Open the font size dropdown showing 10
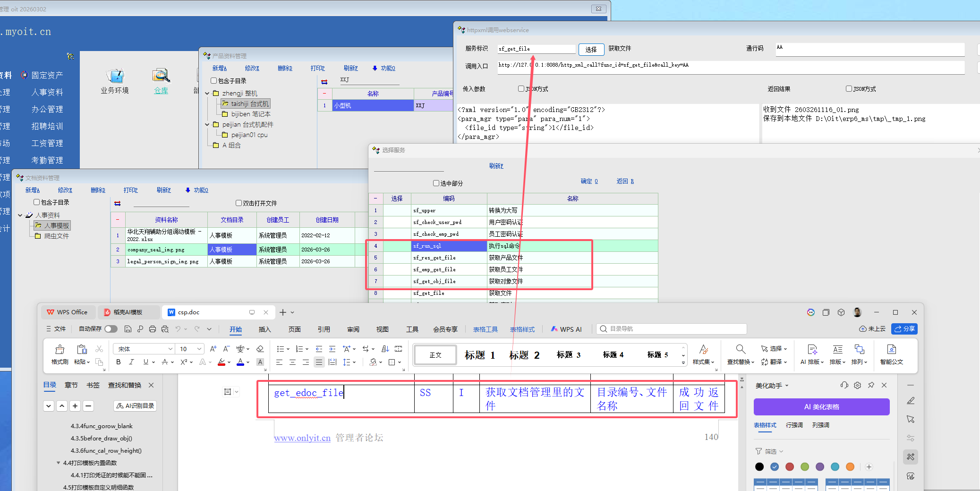Image resolution: width=980 pixels, height=491 pixels. 199,349
